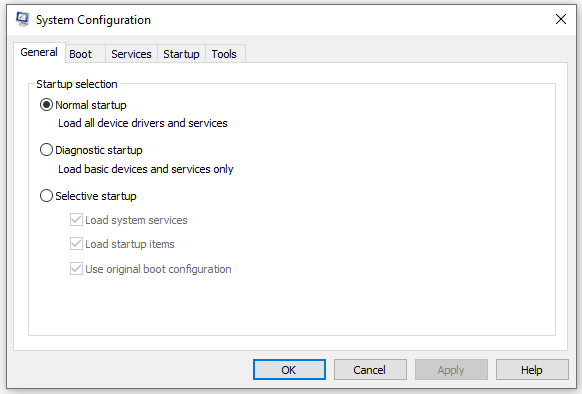This screenshot has height=394, width=582.
Task: Close the System Configuration window
Action: pos(560,19)
